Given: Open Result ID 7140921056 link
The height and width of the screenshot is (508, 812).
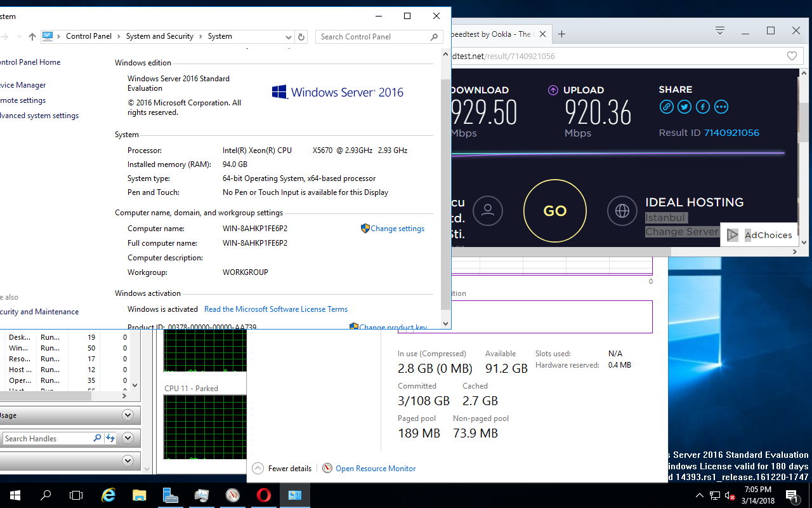Looking at the screenshot, I should pos(731,133).
